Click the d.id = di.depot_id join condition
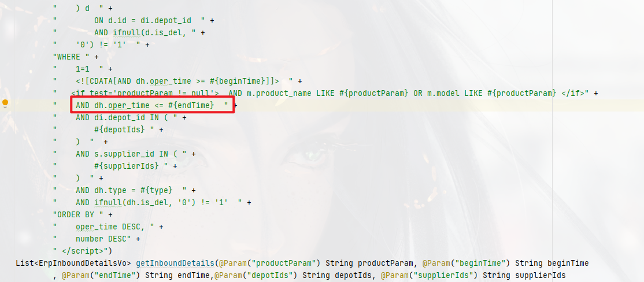 click(147, 20)
